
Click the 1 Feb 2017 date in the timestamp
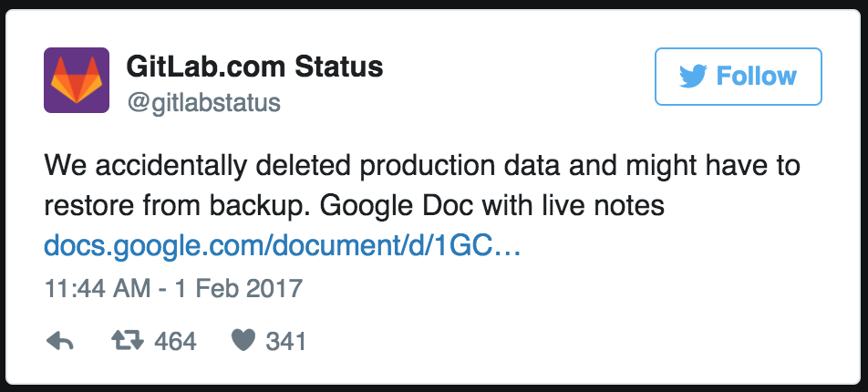coord(238,290)
